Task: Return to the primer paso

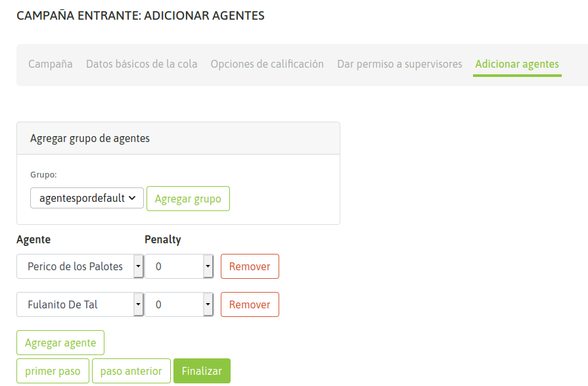Action: (53, 371)
